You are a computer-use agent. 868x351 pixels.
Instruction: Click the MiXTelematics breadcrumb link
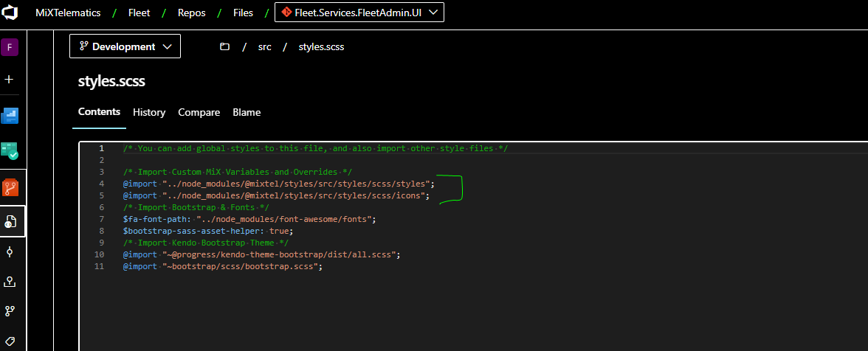pyautogui.click(x=69, y=13)
